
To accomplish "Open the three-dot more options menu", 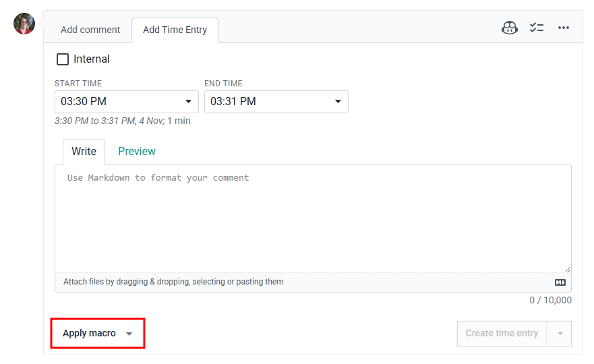I will tap(564, 28).
